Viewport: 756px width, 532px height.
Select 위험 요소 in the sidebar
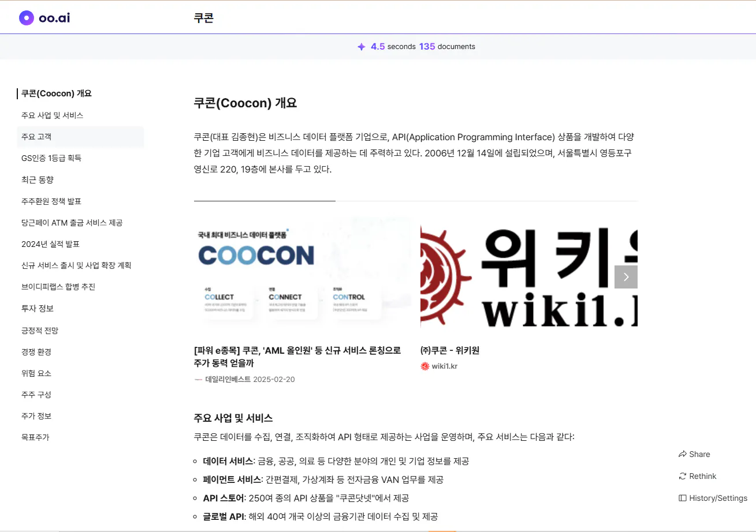[x=36, y=373]
